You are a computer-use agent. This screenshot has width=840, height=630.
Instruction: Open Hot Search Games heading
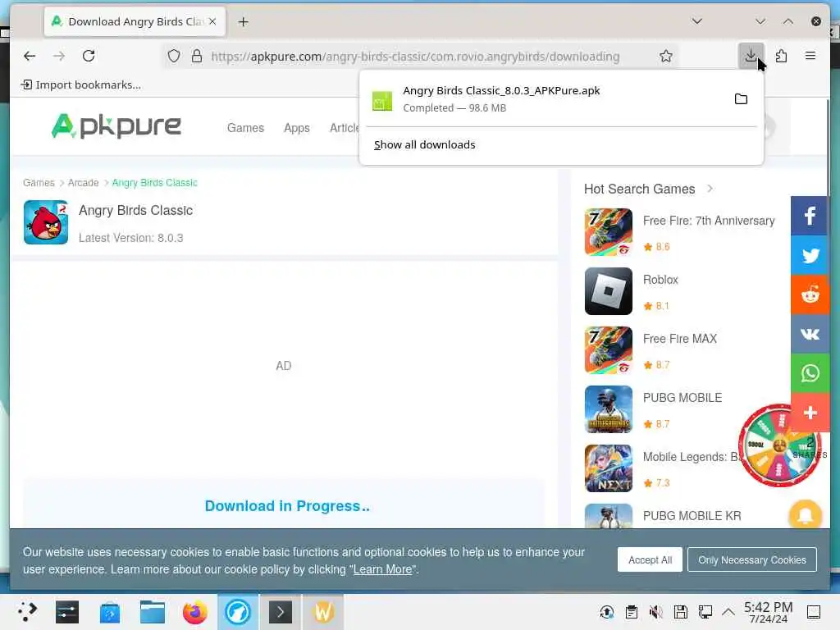point(639,189)
